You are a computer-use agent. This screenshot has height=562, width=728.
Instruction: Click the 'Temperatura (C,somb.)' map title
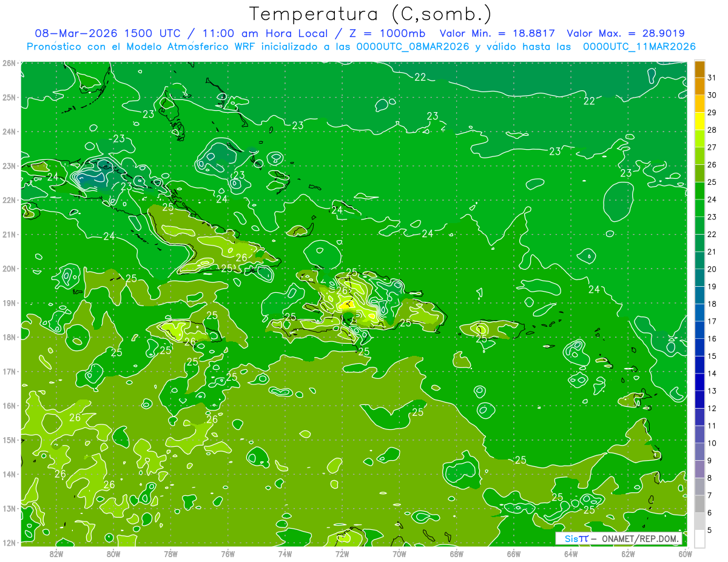tap(370, 14)
